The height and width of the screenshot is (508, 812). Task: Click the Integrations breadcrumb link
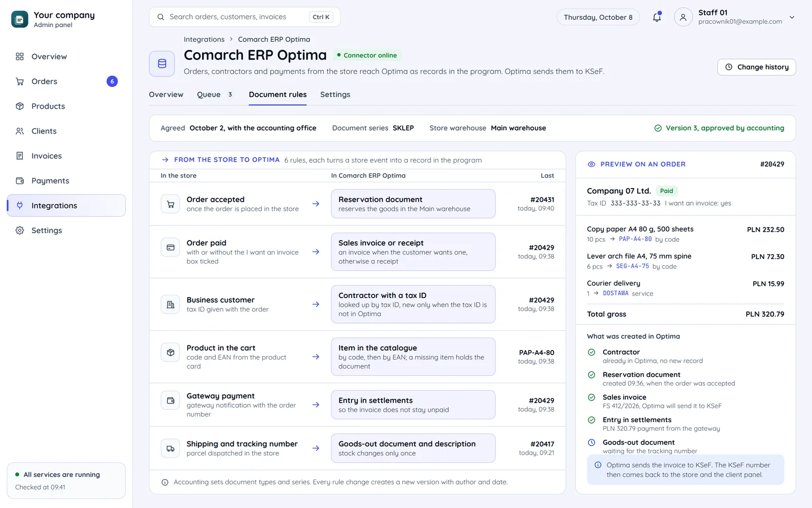tap(204, 39)
